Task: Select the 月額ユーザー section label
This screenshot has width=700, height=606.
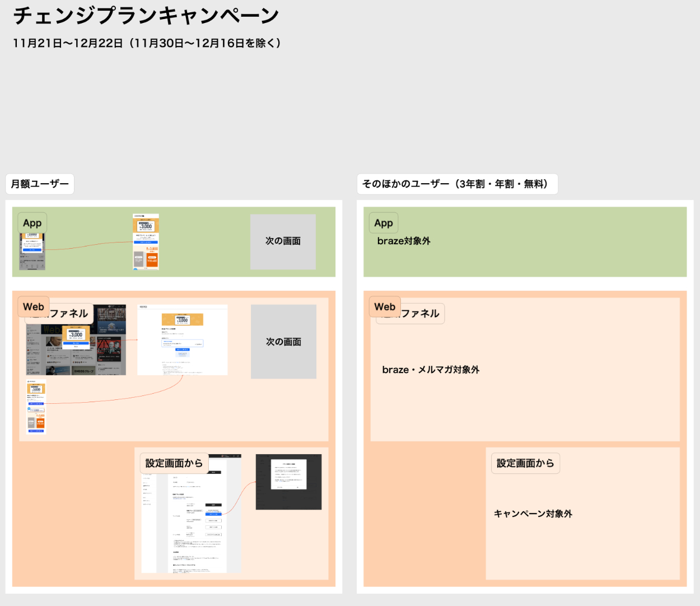Action: click(40, 184)
